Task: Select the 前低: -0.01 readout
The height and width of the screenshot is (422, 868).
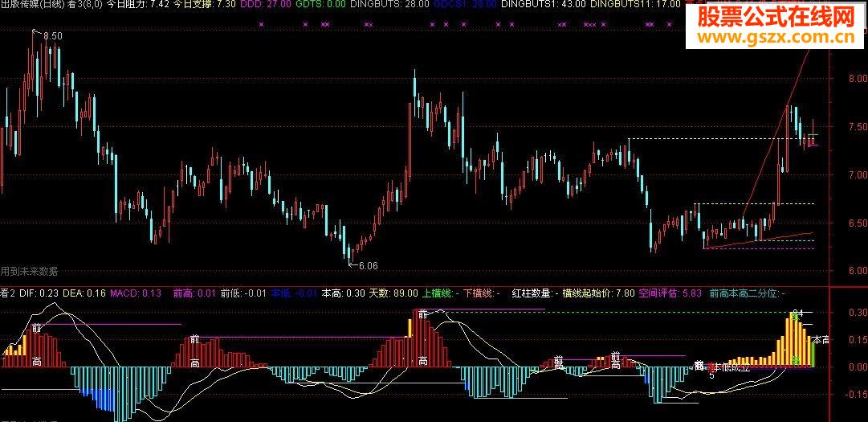Action: (x=243, y=293)
